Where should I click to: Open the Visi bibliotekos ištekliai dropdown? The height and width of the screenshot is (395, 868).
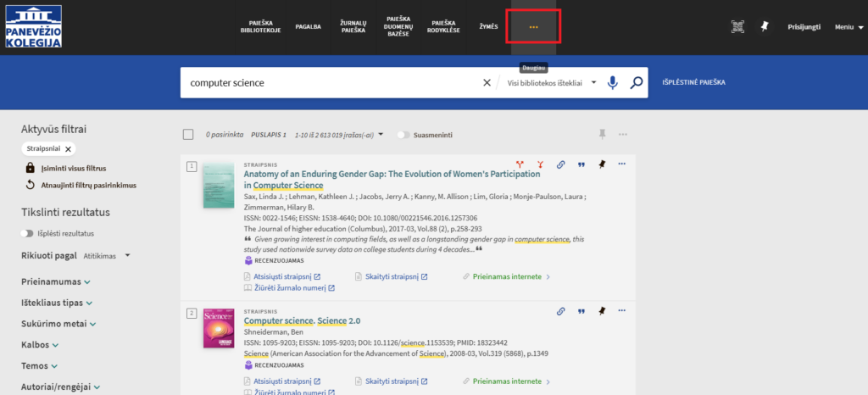click(x=551, y=83)
